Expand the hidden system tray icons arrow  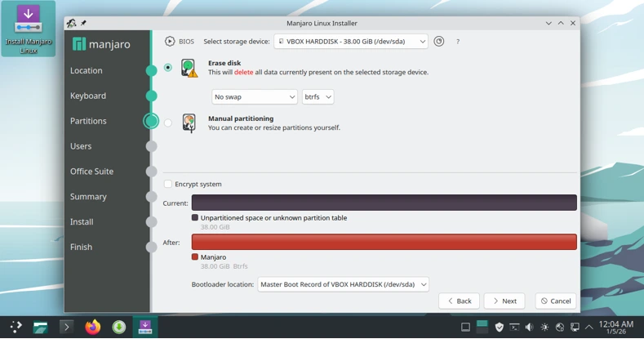click(x=589, y=327)
